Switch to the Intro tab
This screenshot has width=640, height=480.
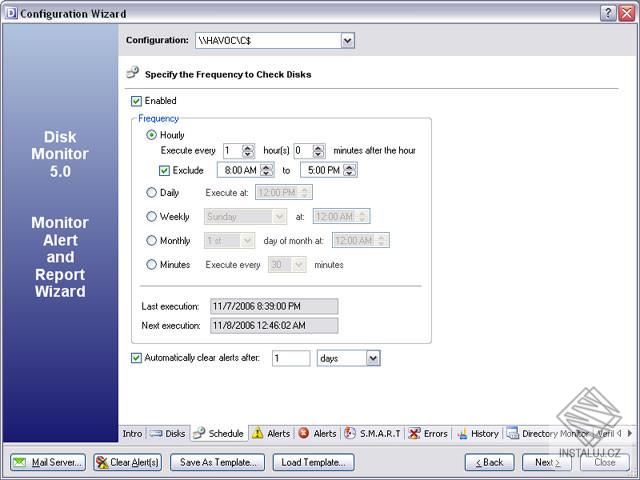[x=132, y=433]
